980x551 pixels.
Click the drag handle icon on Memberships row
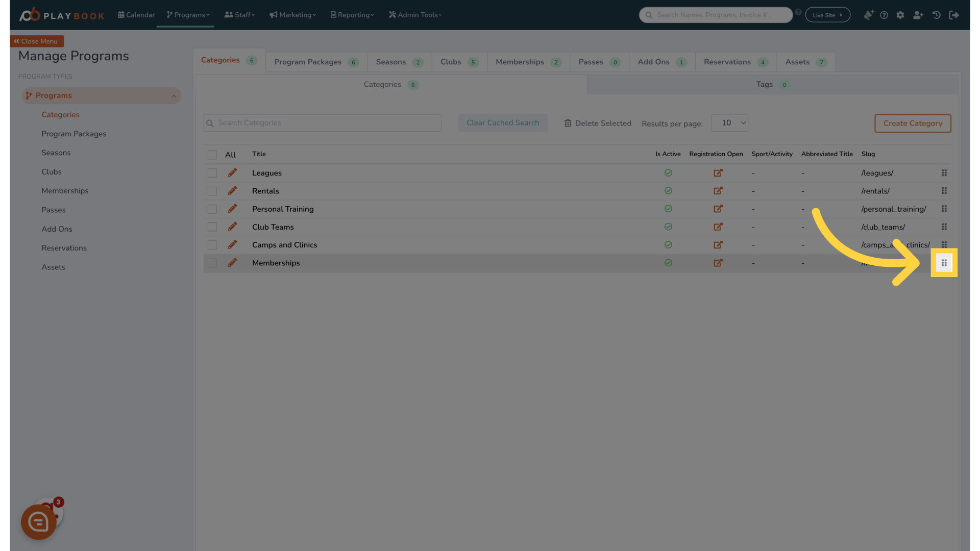(944, 262)
